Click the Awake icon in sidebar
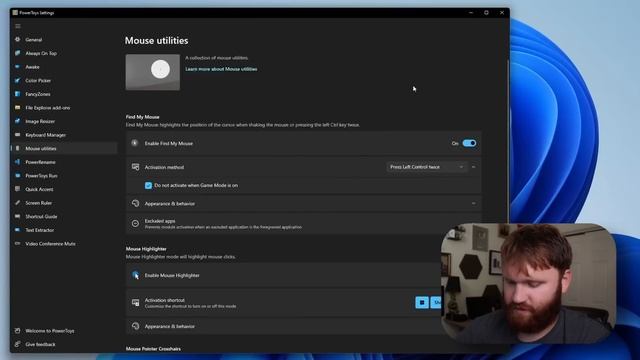 pos(18,67)
